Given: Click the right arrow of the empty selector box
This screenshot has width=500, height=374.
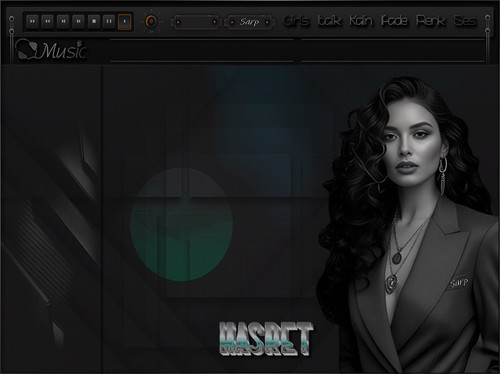Looking at the screenshot, I should [x=214, y=22].
